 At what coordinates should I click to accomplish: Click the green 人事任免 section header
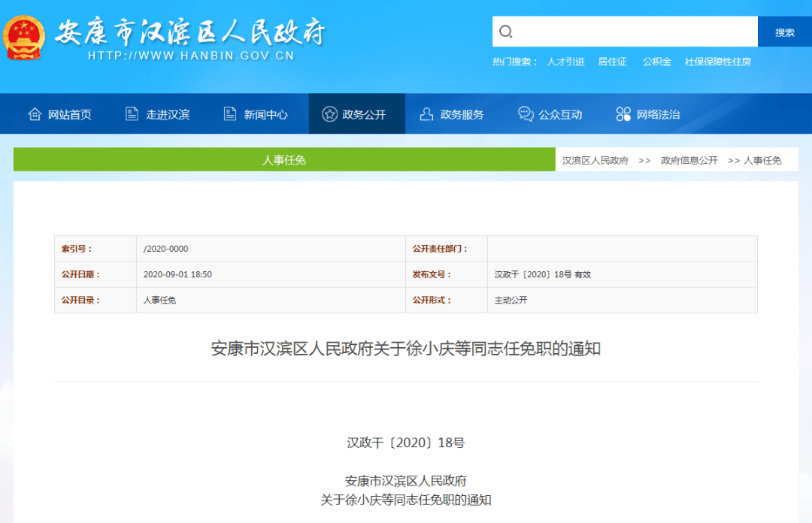point(284,159)
